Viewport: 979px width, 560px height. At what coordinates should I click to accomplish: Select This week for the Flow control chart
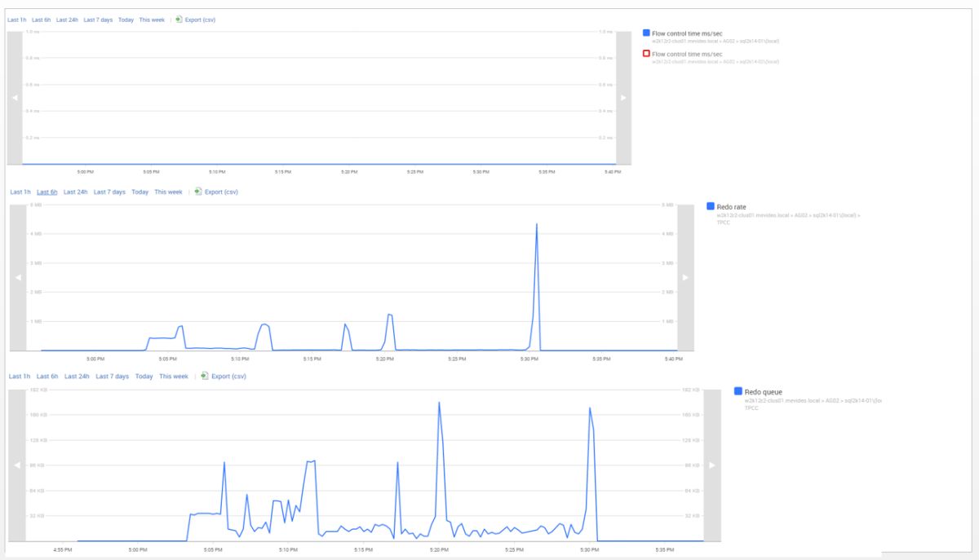[x=152, y=20]
